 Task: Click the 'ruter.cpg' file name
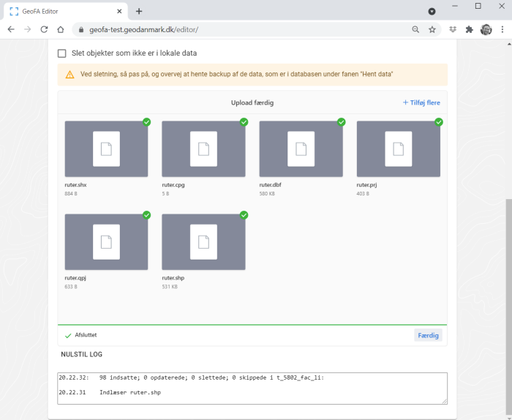click(x=173, y=185)
